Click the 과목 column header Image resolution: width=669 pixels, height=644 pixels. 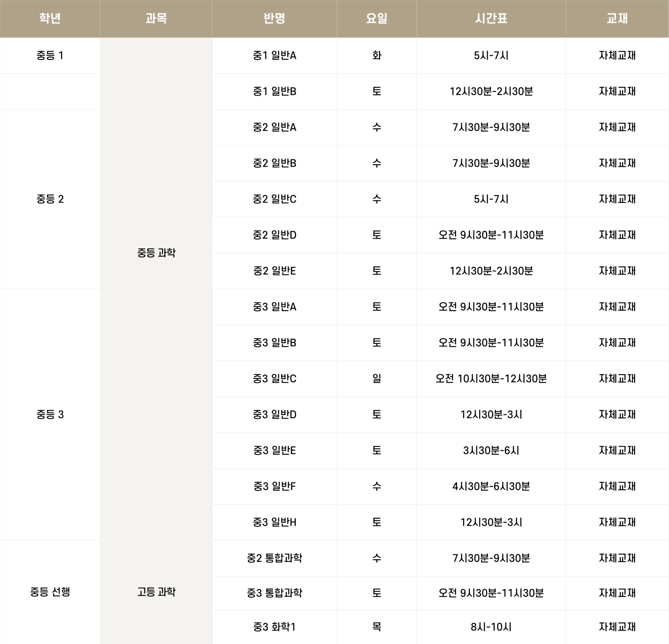(156, 18)
